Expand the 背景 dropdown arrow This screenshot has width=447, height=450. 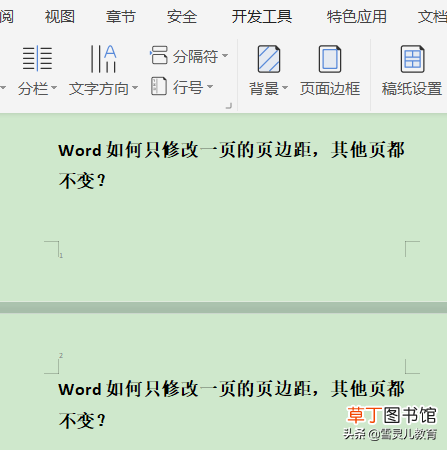[x=285, y=88]
